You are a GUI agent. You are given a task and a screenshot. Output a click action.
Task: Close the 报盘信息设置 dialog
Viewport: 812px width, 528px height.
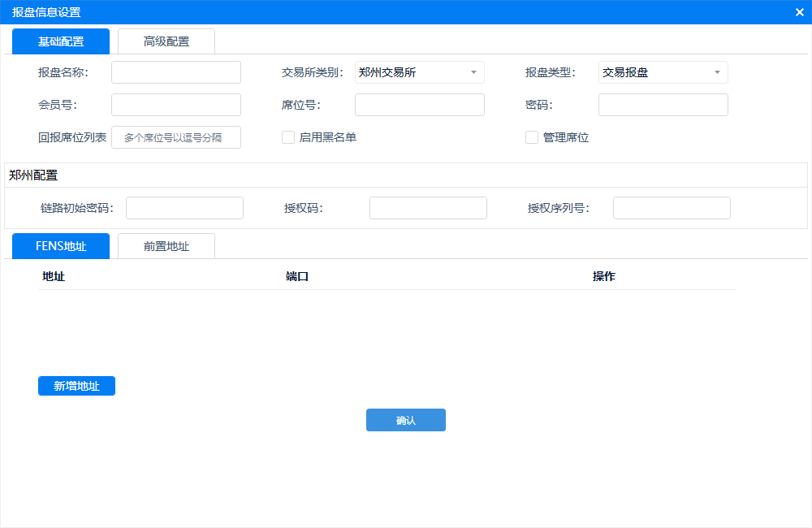(799, 12)
